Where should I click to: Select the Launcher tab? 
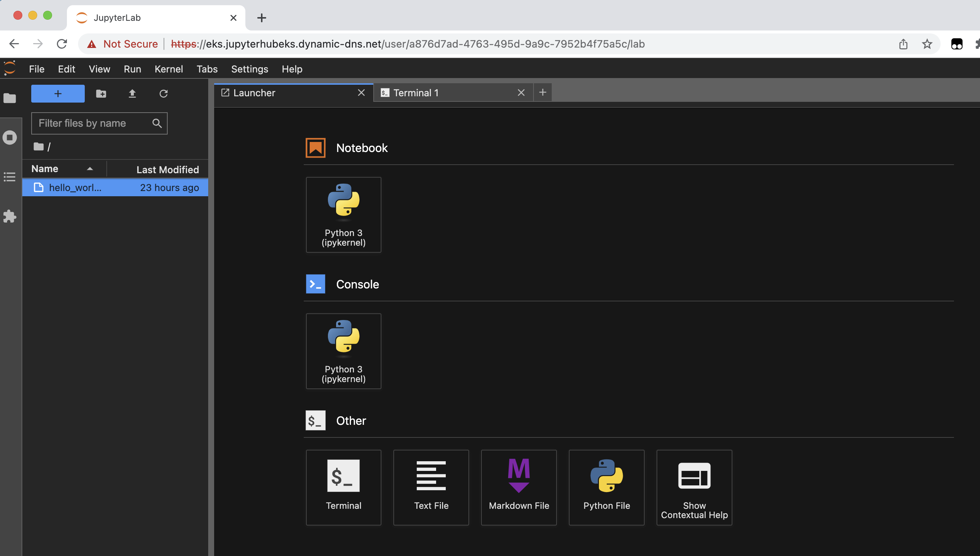click(x=293, y=92)
